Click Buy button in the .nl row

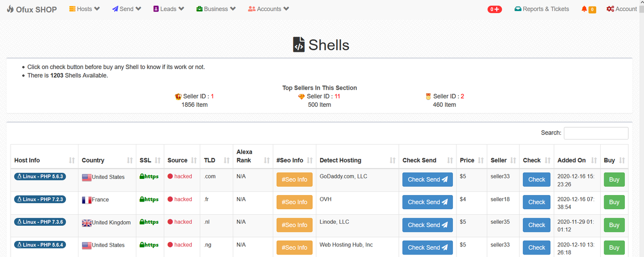tap(614, 225)
